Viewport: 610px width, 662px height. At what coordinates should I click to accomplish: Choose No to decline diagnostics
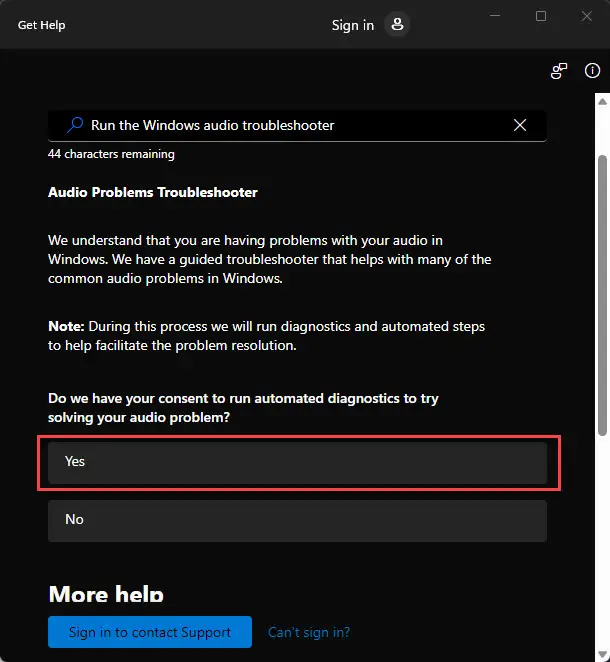click(297, 521)
